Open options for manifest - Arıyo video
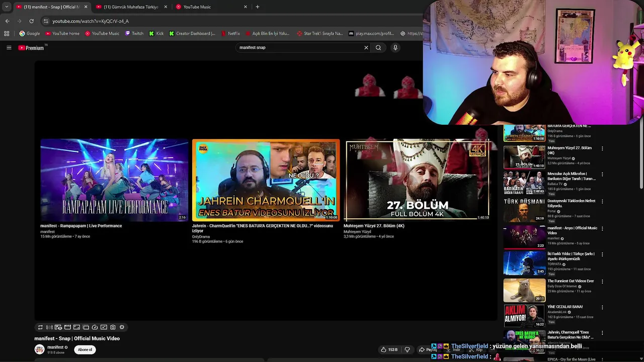 602,229
